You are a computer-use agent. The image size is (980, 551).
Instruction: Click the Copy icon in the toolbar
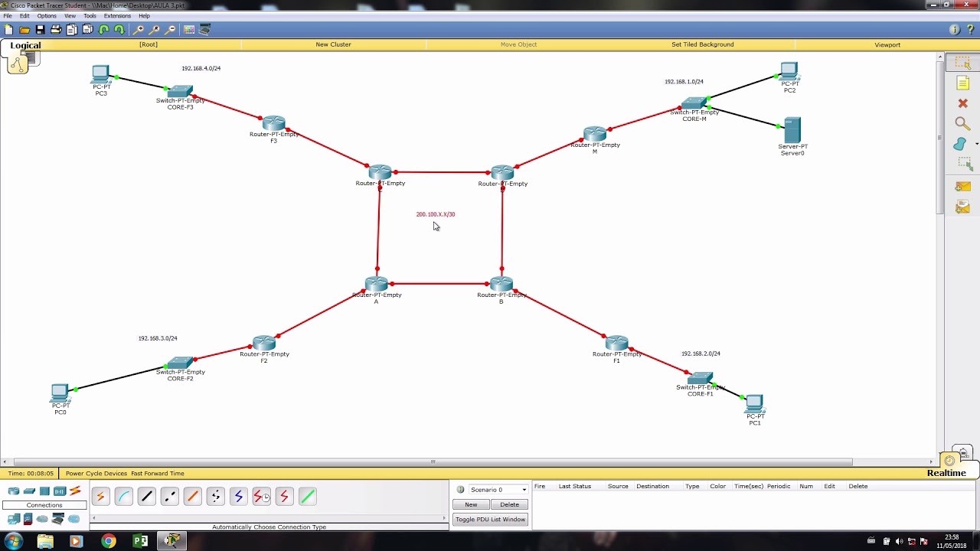[72, 30]
